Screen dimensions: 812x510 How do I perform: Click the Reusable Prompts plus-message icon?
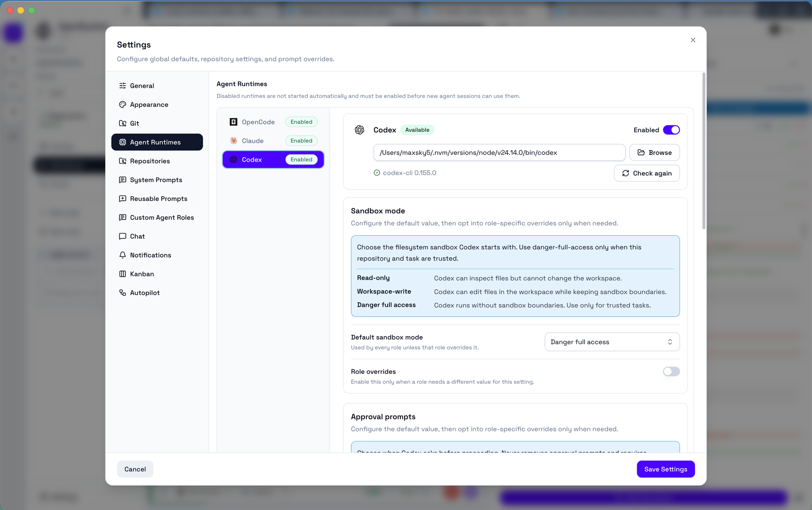coord(123,199)
